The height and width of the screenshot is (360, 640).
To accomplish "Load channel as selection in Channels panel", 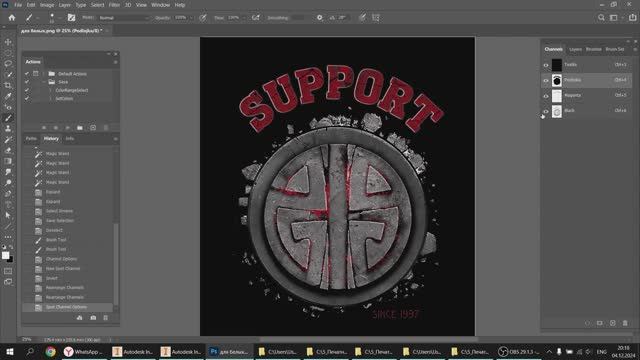I will click(x=587, y=323).
